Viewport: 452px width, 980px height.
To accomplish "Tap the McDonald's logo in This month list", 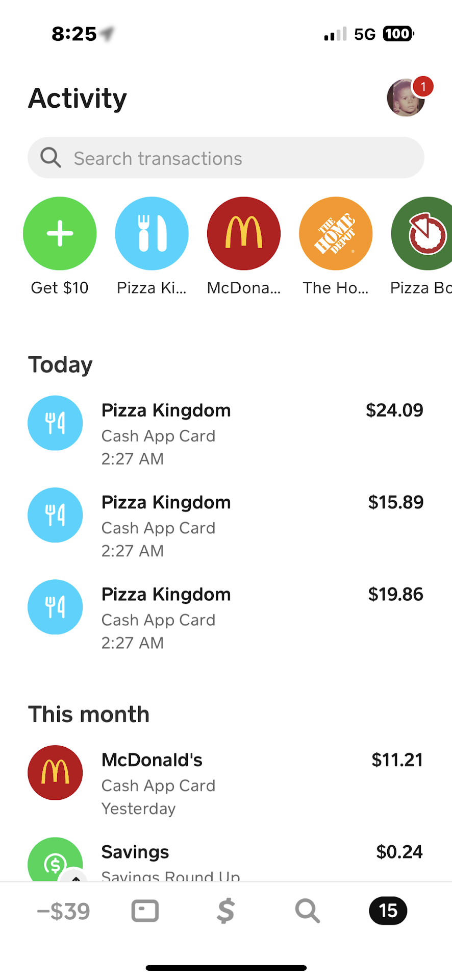I will coord(55,772).
